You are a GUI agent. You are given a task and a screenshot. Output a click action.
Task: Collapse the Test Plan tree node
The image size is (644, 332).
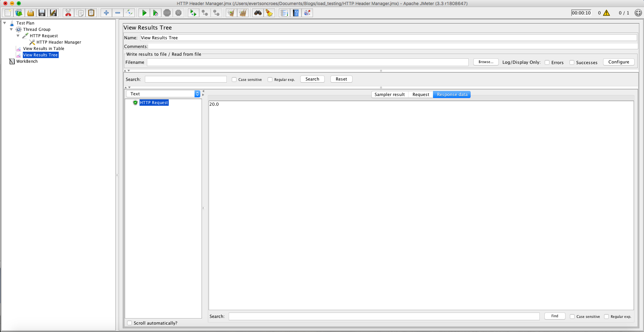(x=5, y=23)
